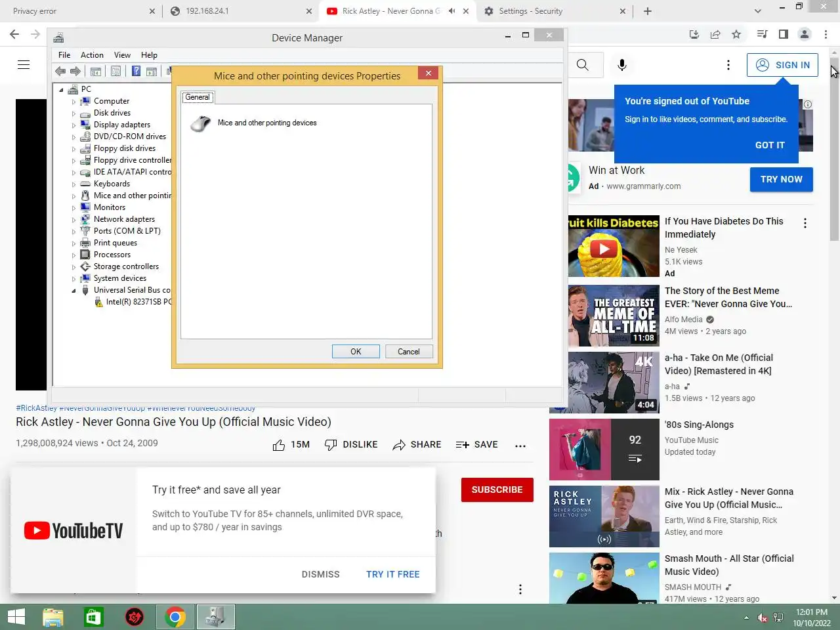Open YouTube settings three-dot menu beside Sign In
The image size is (840, 630).
728,65
